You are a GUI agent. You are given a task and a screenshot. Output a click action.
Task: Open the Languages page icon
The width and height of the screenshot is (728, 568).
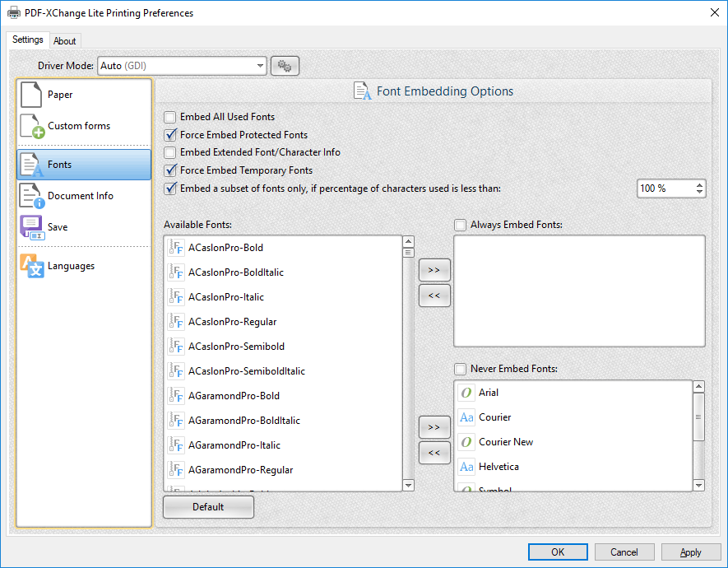click(32, 266)
